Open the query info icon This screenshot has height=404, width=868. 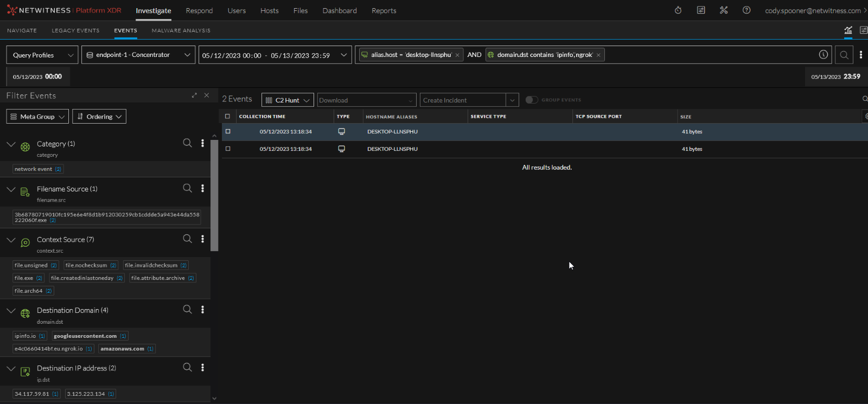824,54
